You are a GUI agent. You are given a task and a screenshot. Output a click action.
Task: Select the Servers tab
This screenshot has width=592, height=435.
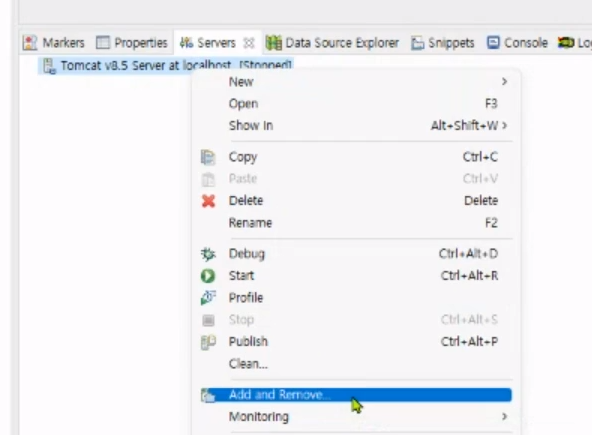click(x=216, y=43)
